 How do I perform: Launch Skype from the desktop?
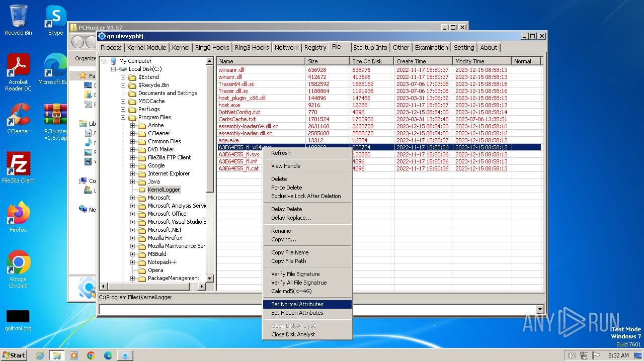tap(55, 20)
